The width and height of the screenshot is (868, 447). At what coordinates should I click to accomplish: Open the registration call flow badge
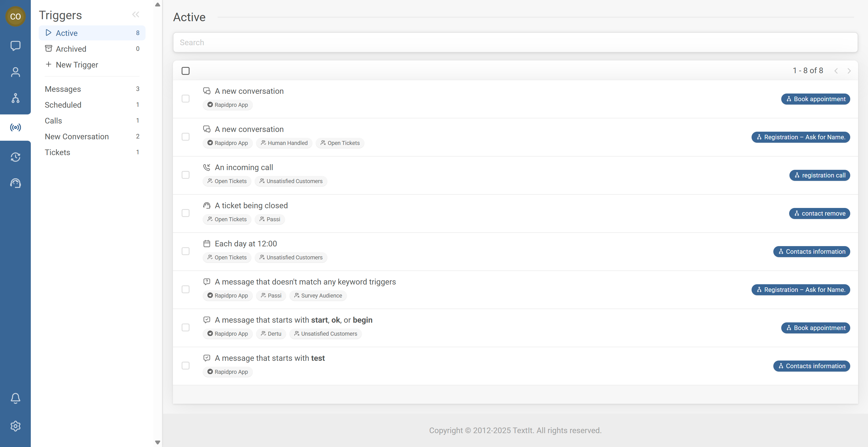pos(819,175)
